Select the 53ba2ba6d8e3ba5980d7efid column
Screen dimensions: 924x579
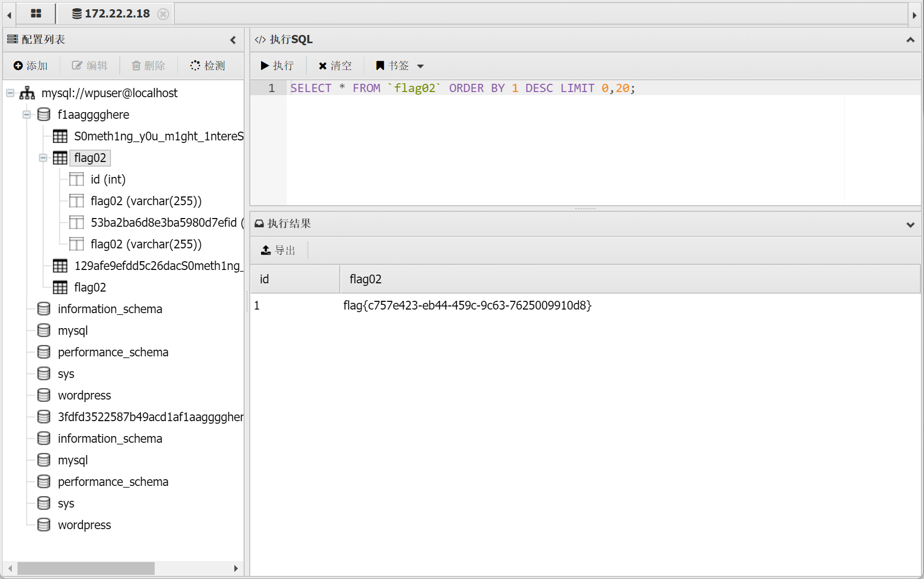167,223
